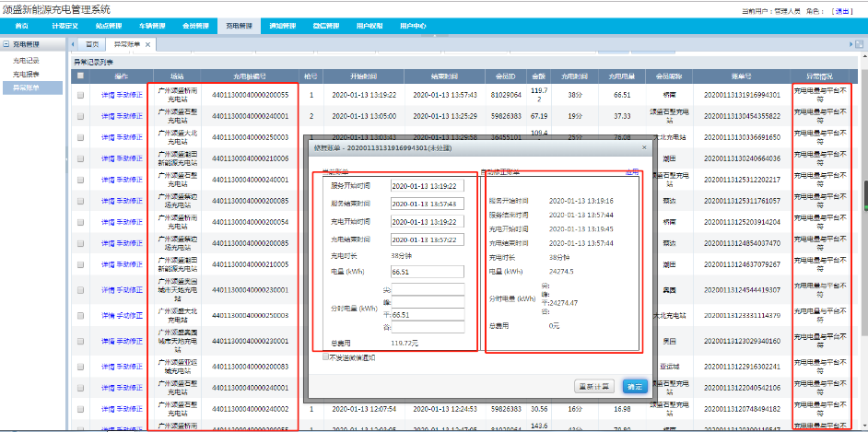The width and height of the screenshot is (868, 432).
Task: Click the 退出 logout link
Action: point(842,10)
